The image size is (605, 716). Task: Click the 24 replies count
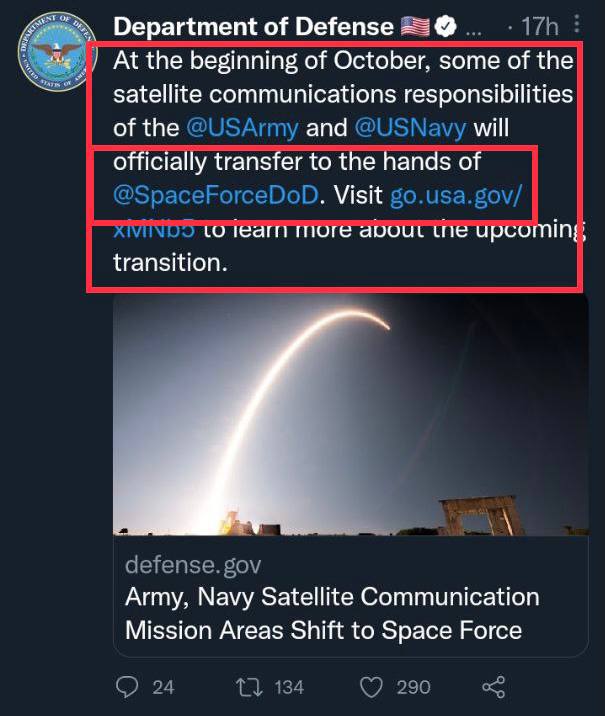(x=163, y=687)
